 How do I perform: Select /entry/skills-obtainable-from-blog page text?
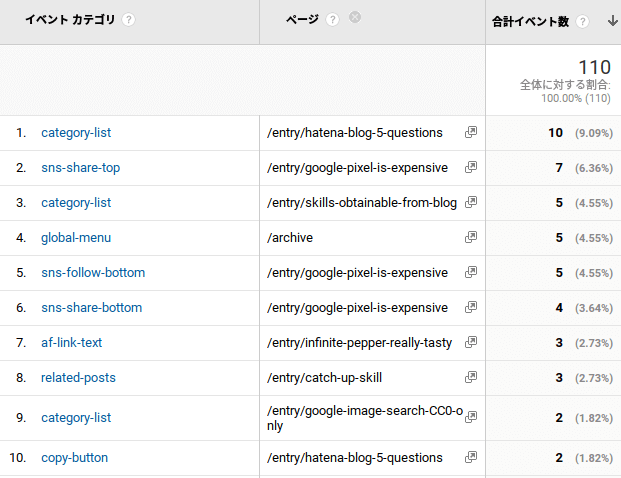362,203
